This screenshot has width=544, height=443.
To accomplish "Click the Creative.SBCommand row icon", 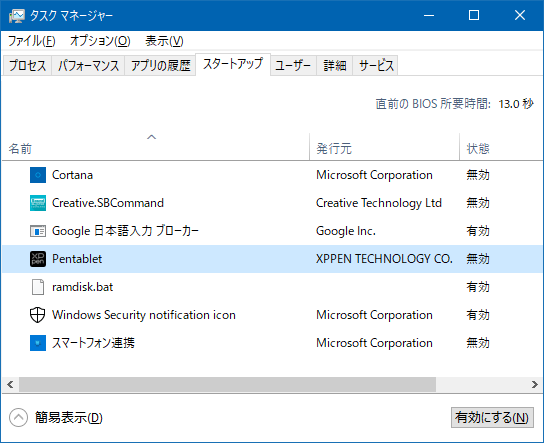I will tap(38, 203).
